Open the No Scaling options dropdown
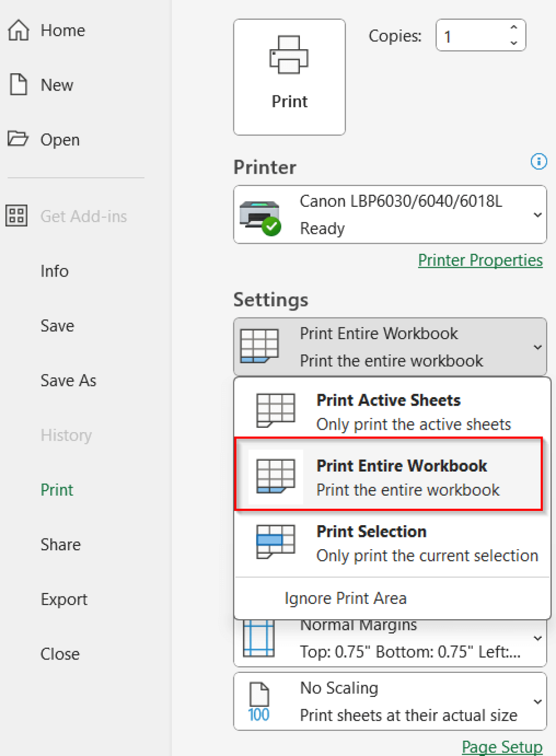The width and height of the screenshot is (556, 756). click(x=537, y=701)
